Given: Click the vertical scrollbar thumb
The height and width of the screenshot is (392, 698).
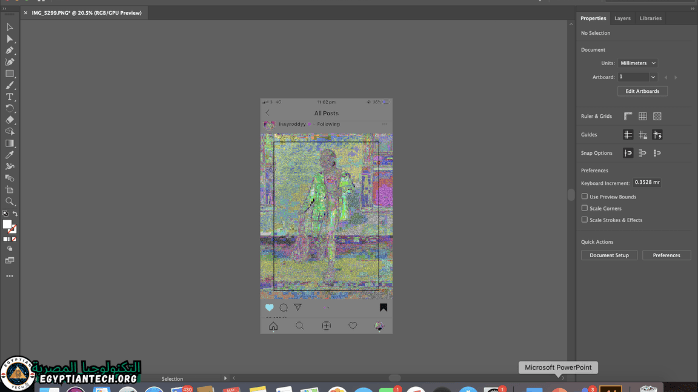Looking at the screenshot, I should (571, 195).
